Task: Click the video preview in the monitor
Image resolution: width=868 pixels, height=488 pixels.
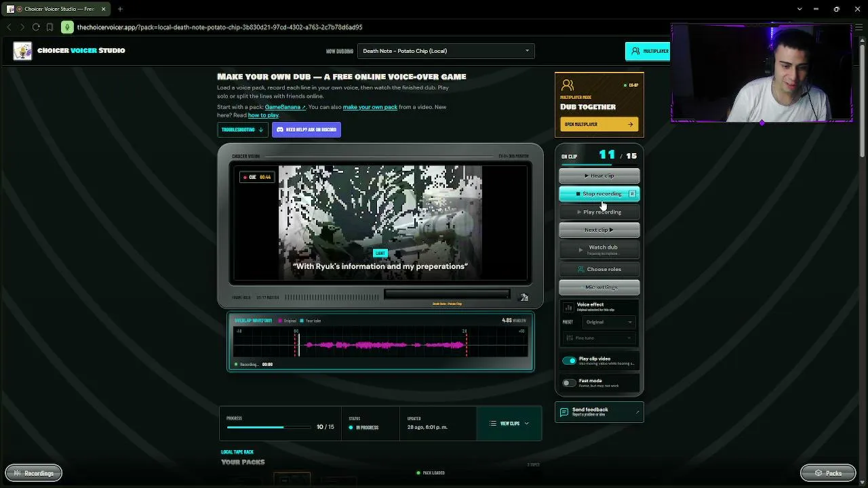Action: pyautogui.click(x=380, y=223)
